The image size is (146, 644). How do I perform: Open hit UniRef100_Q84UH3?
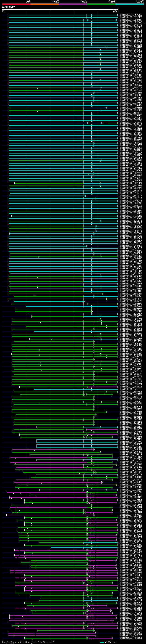[131, 65]
